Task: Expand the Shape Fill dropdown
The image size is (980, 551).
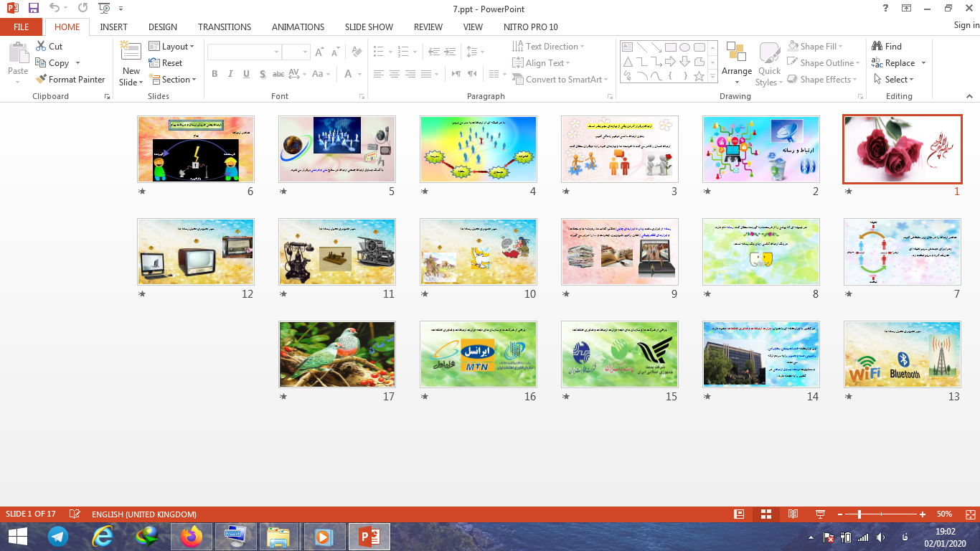Action: 821,47
